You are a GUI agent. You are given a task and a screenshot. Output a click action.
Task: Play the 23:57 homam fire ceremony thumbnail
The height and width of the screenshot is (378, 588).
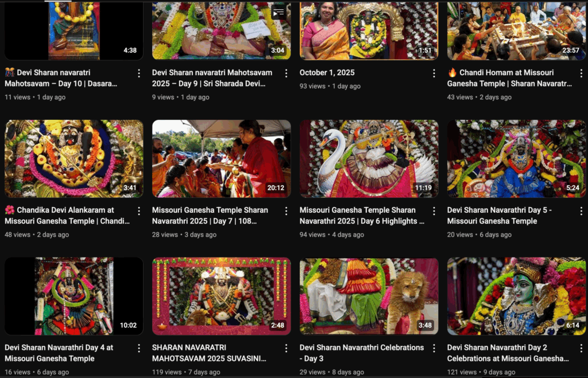(x=516, y=31)
